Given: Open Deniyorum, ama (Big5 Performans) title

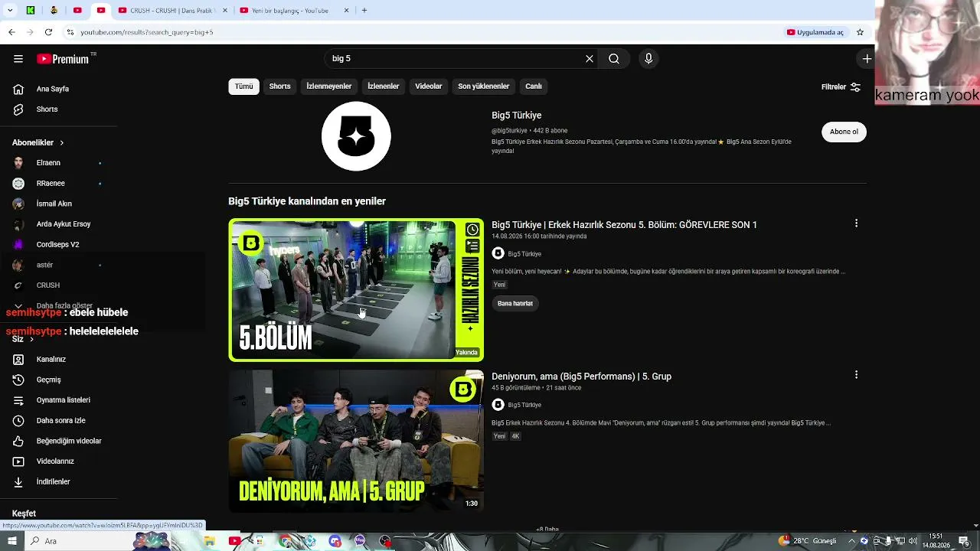Looking at the screenshot, I should [581, 377].
